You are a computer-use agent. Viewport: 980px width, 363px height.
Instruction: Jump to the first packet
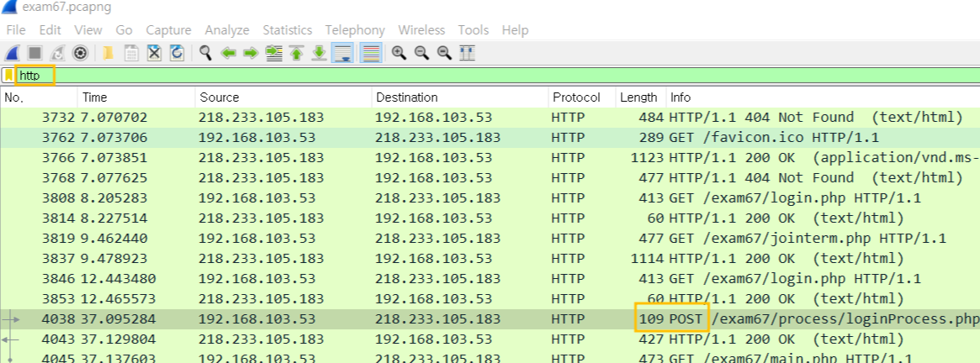tap(297, 53)
